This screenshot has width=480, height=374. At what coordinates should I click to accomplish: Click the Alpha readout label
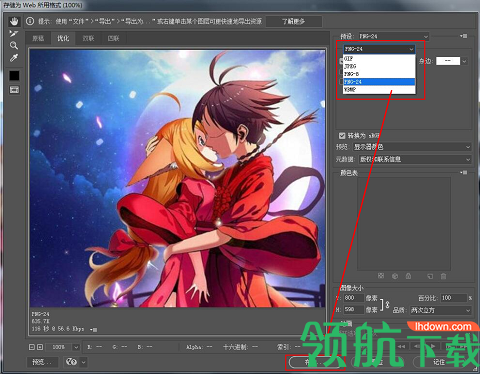click(x=195, y=347)
